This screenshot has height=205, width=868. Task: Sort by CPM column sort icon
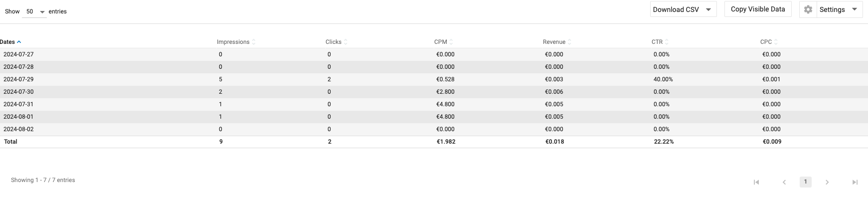coord(451,42)
